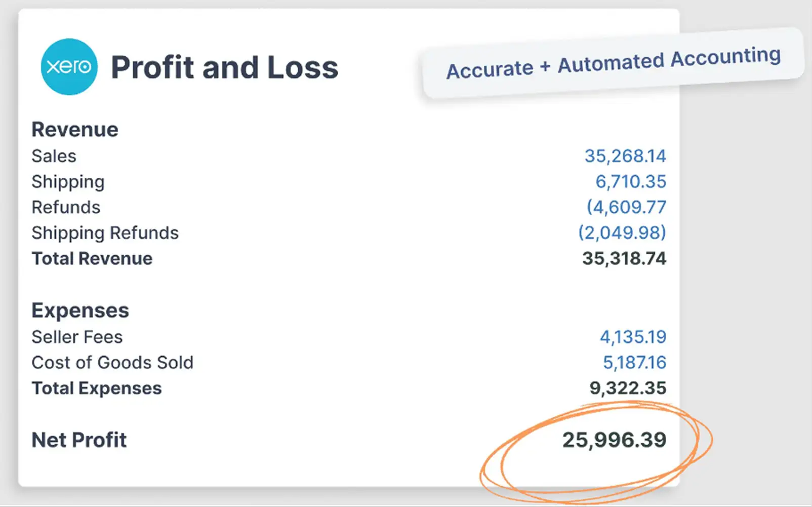This screenshot has width=812, height=507.
Task: Click the circled Net Profit value 25,996.39
Action: coord(614,440)
